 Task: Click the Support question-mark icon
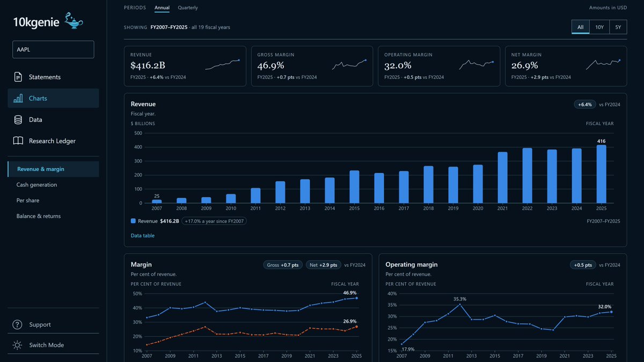click(x=18, y=324)
